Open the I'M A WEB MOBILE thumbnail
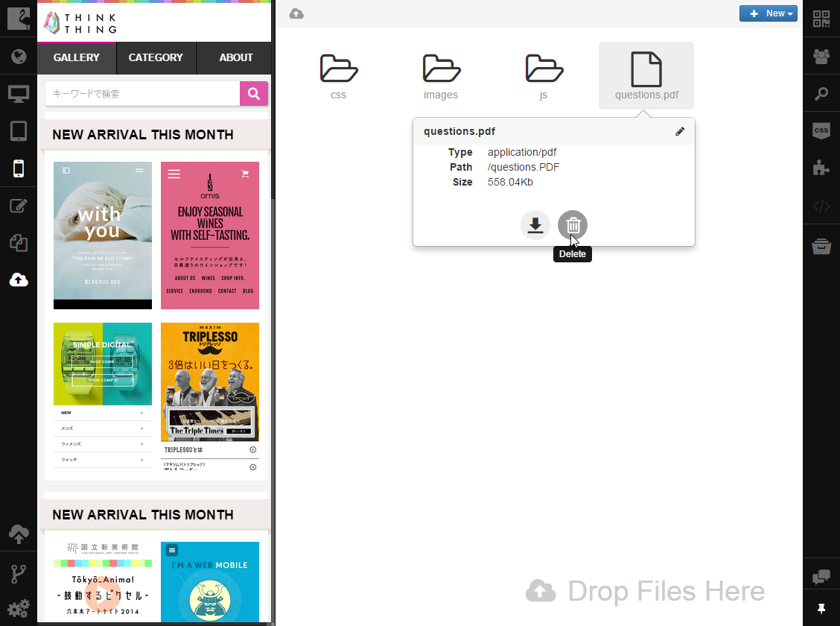Screen dimensions: 840x626 (210, 581)
